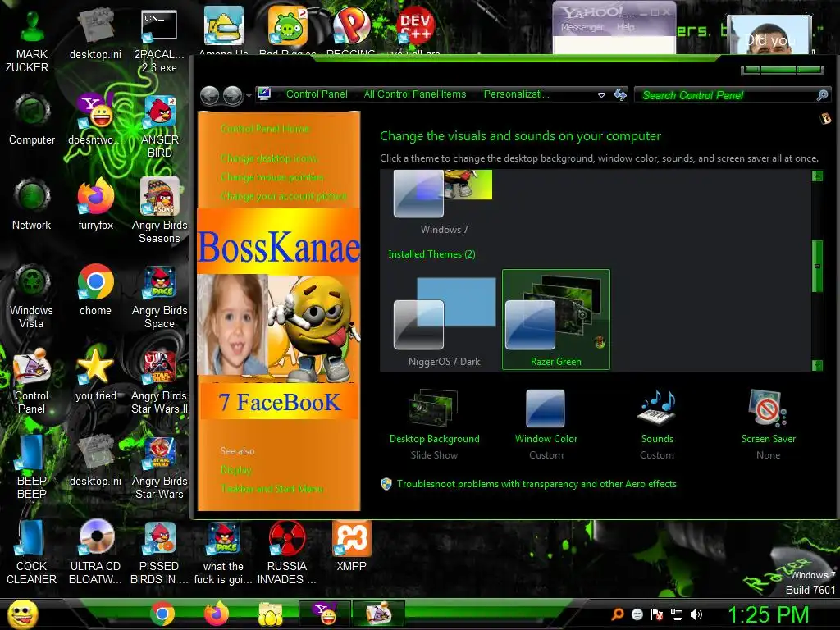Screen dimensions: 840x630
Task: Select the 7 Dark installed theme
Action: coord(444,319)
